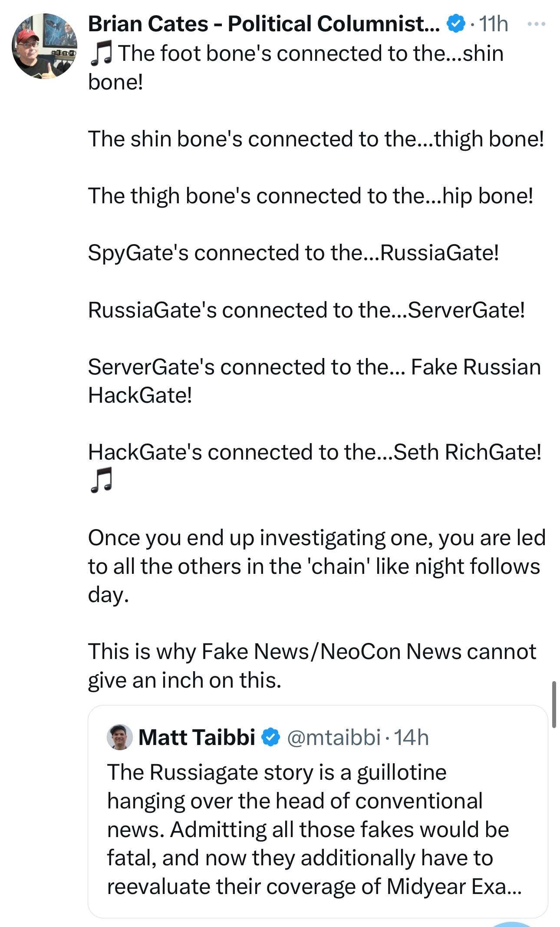Click the 14h quoted tweet timestamp

[x=411, y=738]
